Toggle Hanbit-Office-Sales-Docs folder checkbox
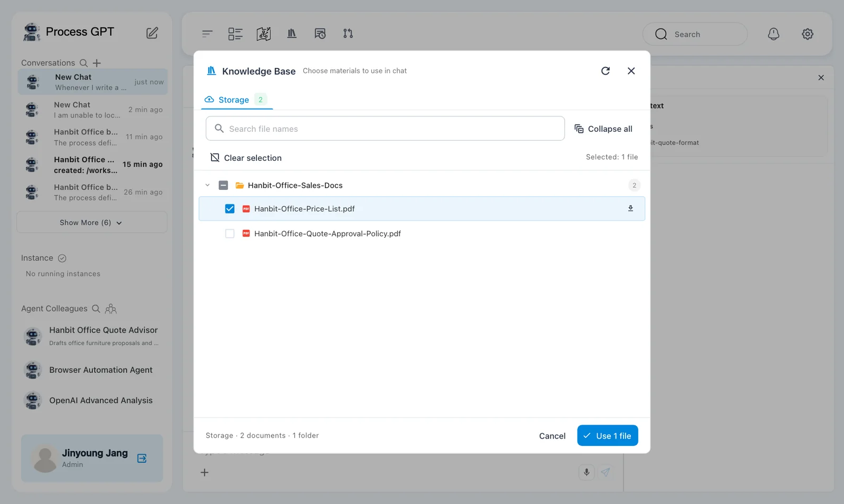The height and width of the screenshot is (504, 844). pyautogui.click(x=223, y=185)
